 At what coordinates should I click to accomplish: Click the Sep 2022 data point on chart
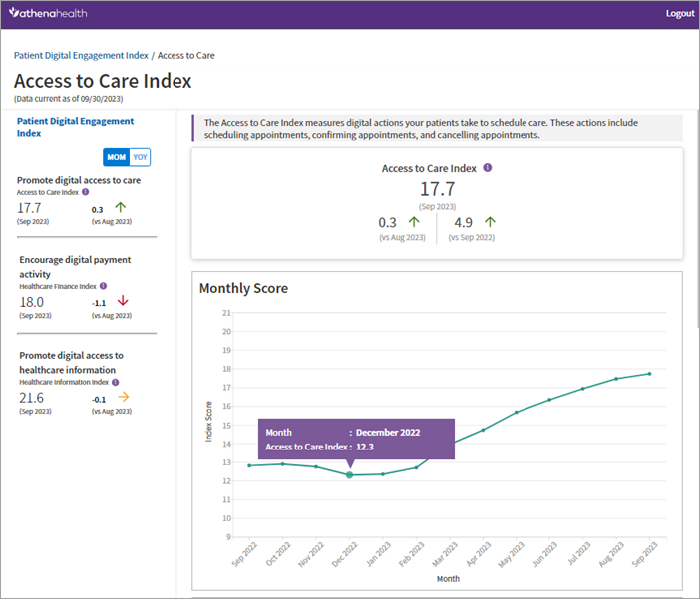tap(249, 465)
